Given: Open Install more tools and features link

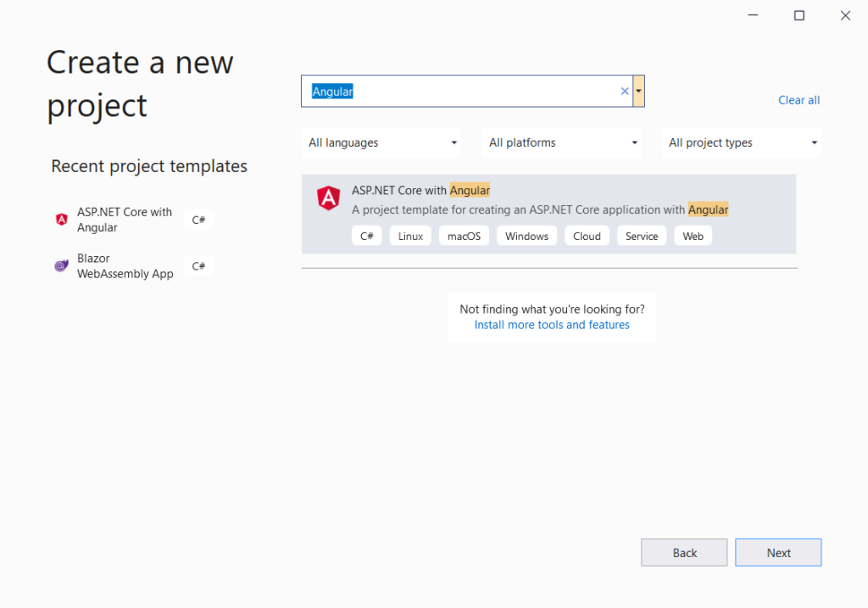Looking at the screenshot, I should tap(552, 325).
